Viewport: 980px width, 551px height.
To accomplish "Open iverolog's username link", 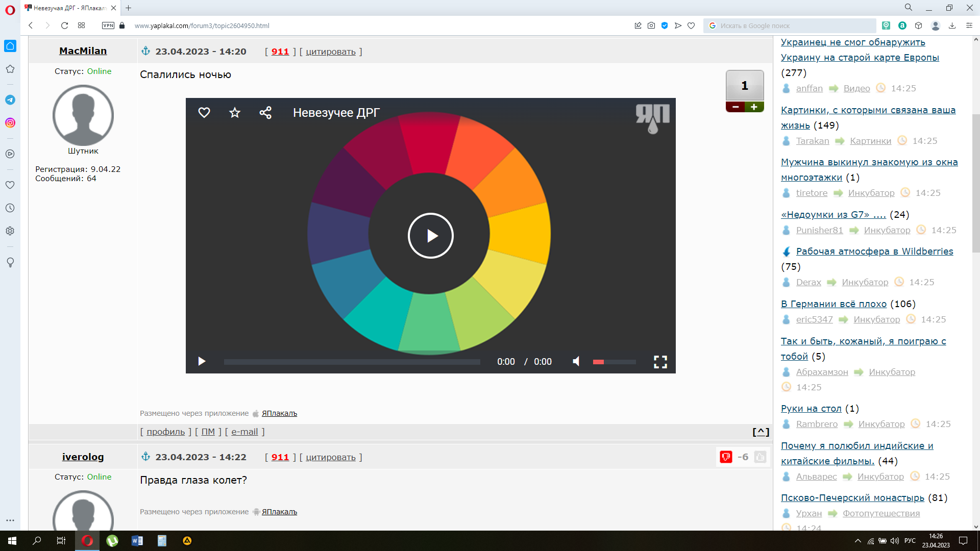I will click(83, 457).
